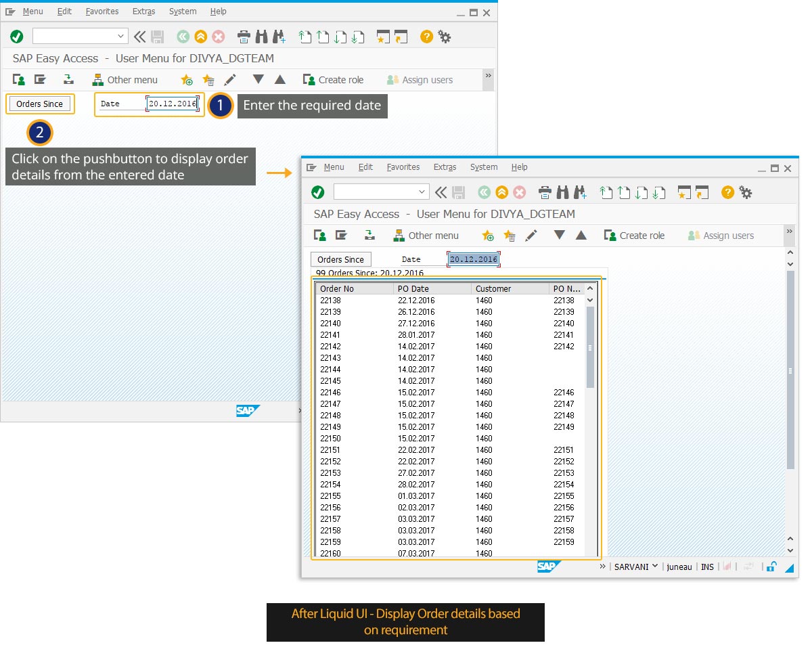Click Create New Session icon in front window
This screenshot has width=812, height=662.
685,192
